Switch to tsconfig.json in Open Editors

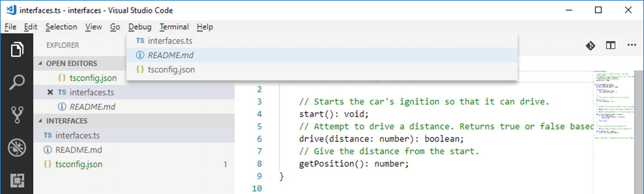(134, 78)
